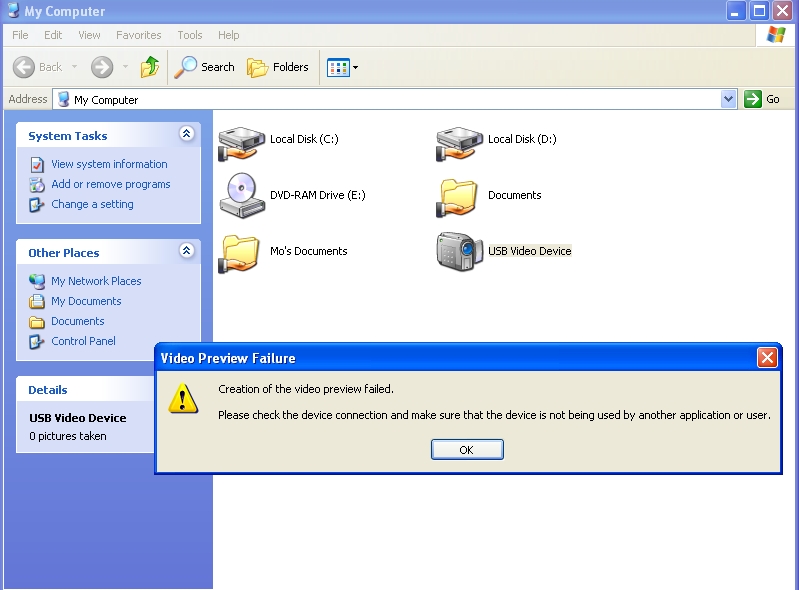
Task: Open the Edit menu
Action: coord(53,35)
